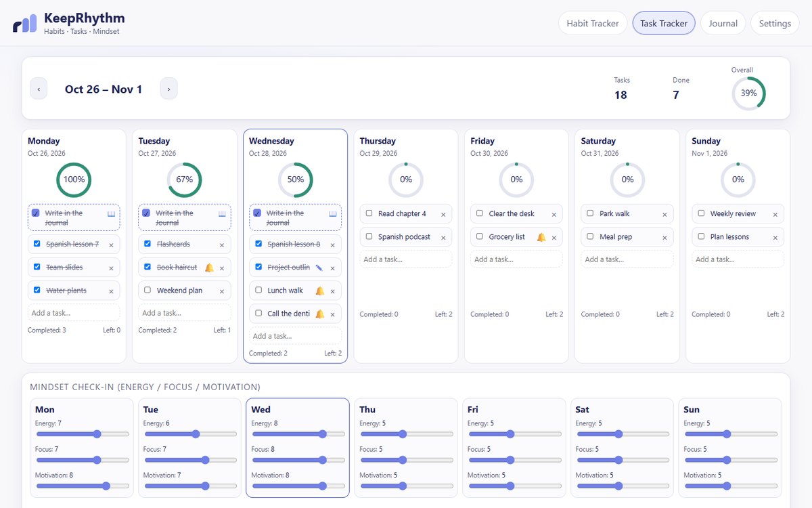Click Saturday's Add a task field

pos(627,259)
